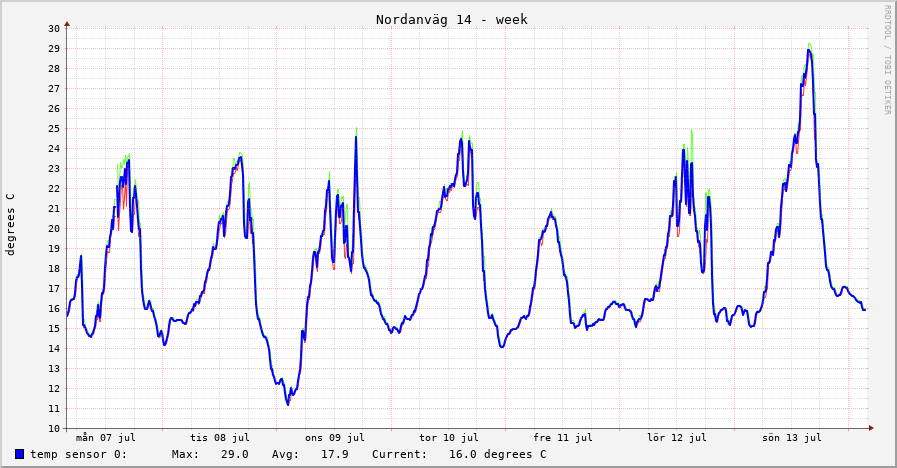Click the y-axis tick label '29'
The image size is (897, 468).
coord(54,49)
